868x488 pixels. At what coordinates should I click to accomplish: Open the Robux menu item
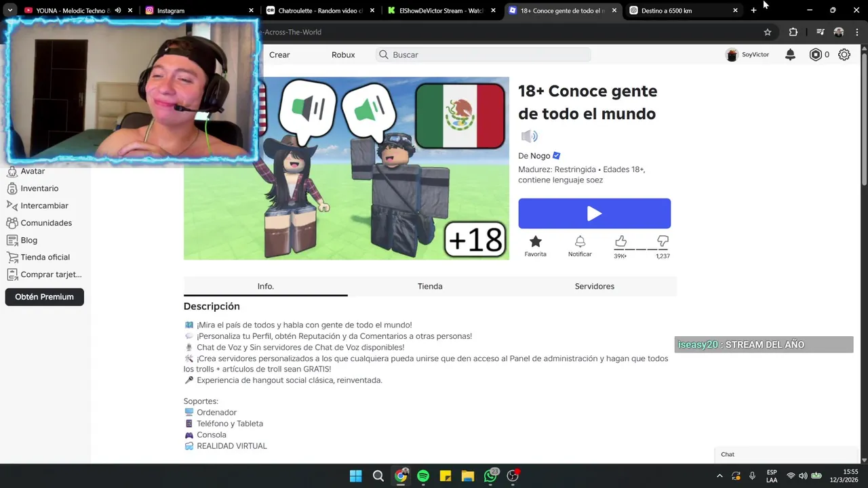pyautogui.click(x=343, y=55)
